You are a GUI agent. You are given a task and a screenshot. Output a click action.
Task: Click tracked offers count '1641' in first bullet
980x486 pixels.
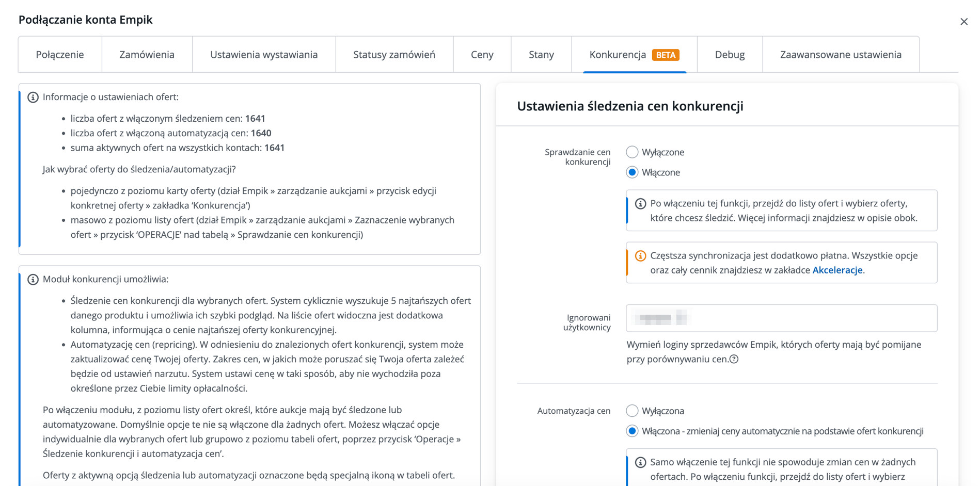click(x=255, y=119)
